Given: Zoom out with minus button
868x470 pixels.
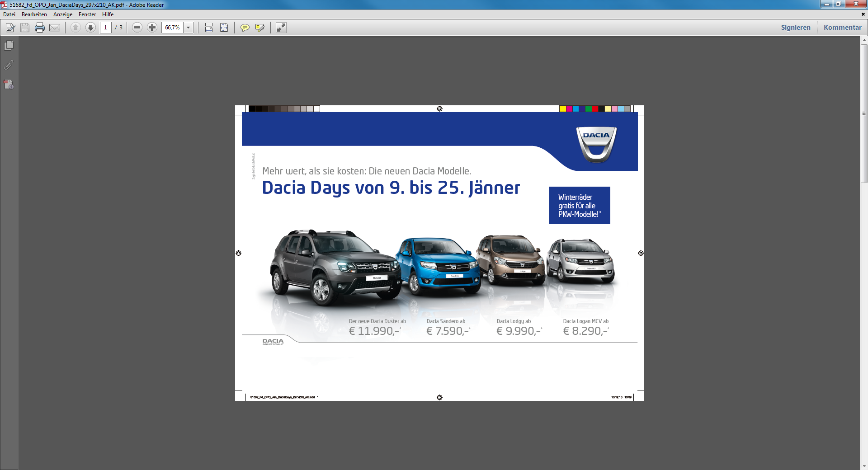Looking at the screenshot, I should (137, 28).
